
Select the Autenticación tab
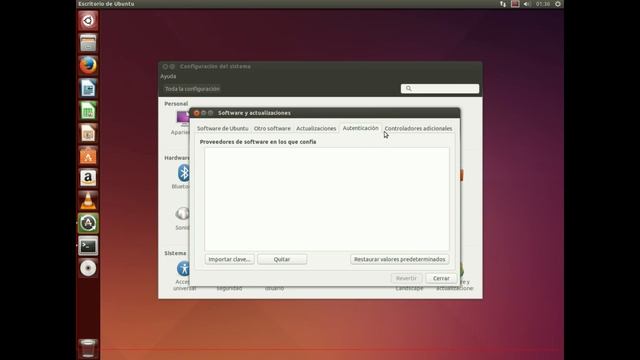360,128
